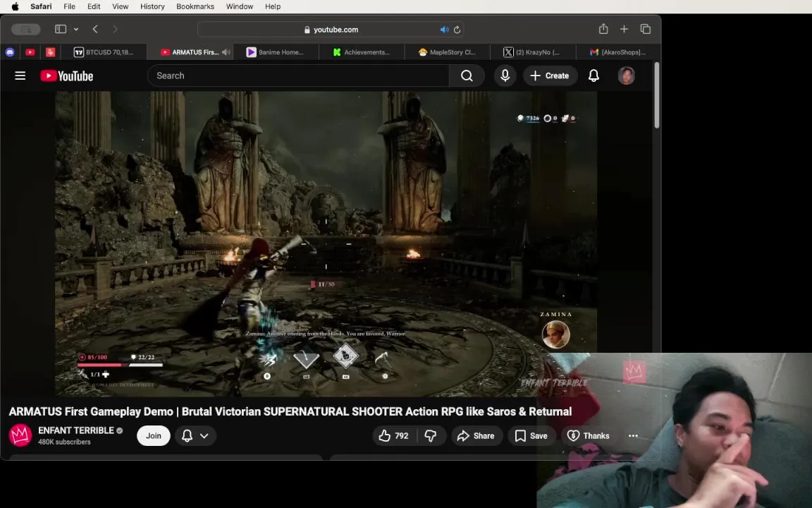Open YouTube notifications bell
Viewport: 812px width, 508px height.
593,75
